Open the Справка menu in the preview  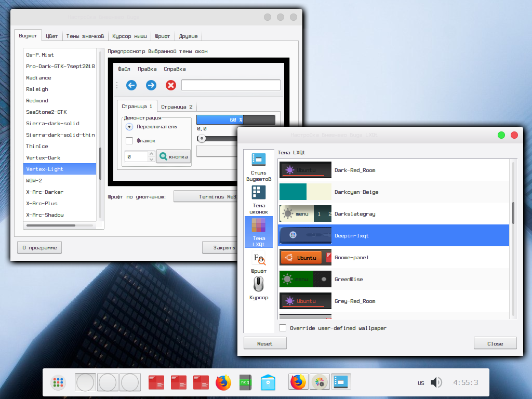pos(175,69)
